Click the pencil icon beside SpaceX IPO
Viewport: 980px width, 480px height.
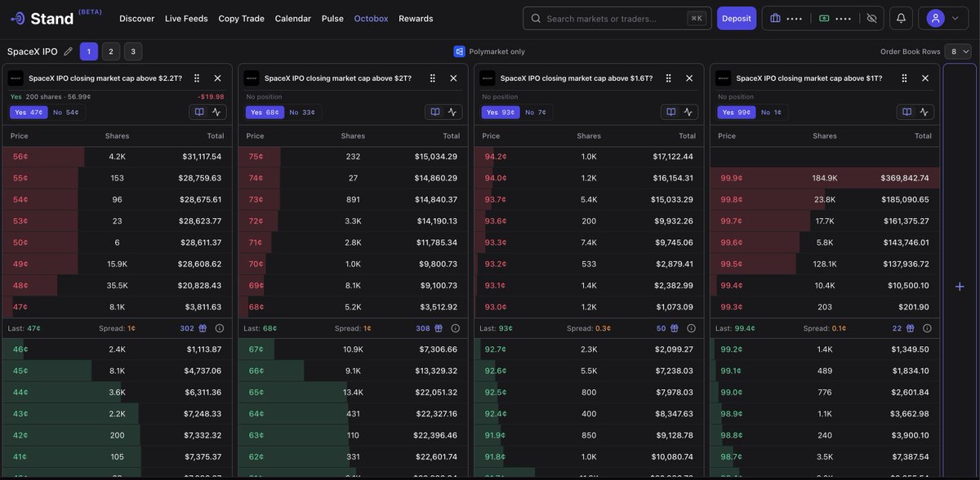click(68, 51)
